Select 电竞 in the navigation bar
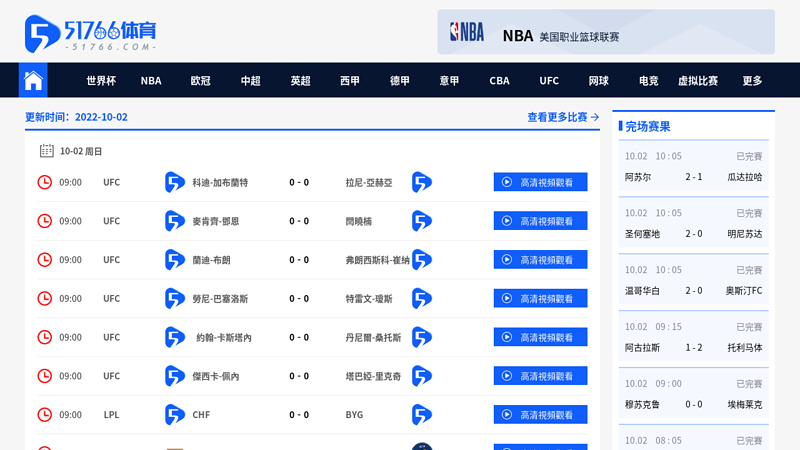Screen dimensions: 800x450 coord(648,81)
